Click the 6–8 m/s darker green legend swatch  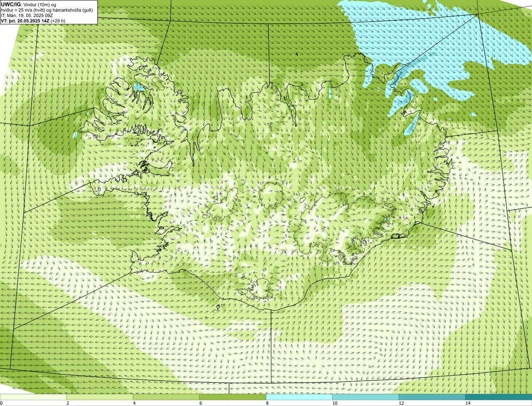click(233, 397)
